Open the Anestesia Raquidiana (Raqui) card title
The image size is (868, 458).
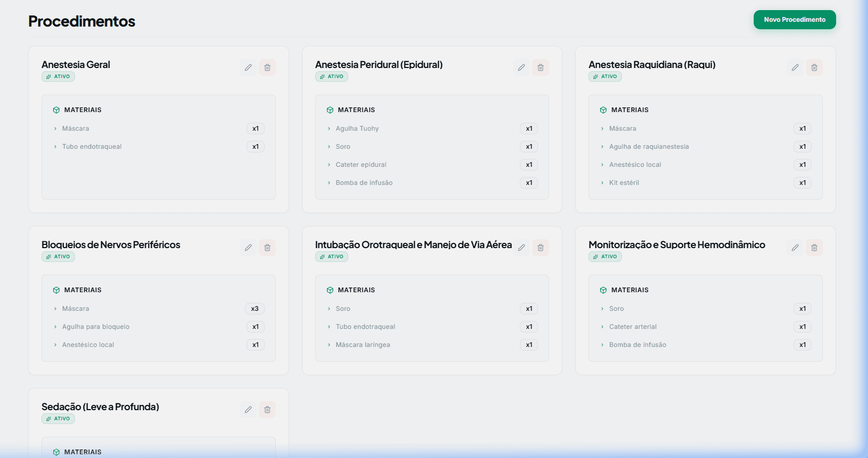[x=652, y=65]
